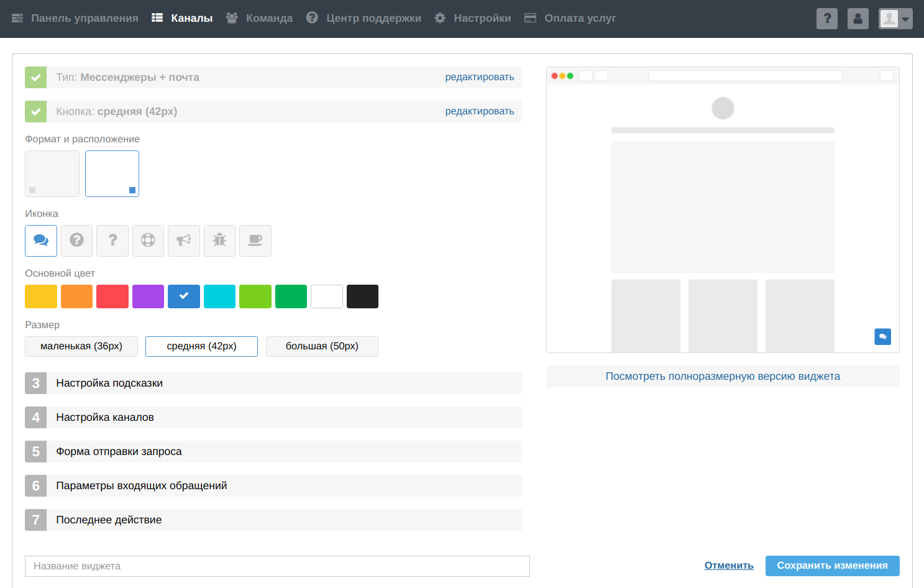Edit the Кнопка: средняя step
The height and width of the screenshot is (588, 924).
(x=480, y=111)
